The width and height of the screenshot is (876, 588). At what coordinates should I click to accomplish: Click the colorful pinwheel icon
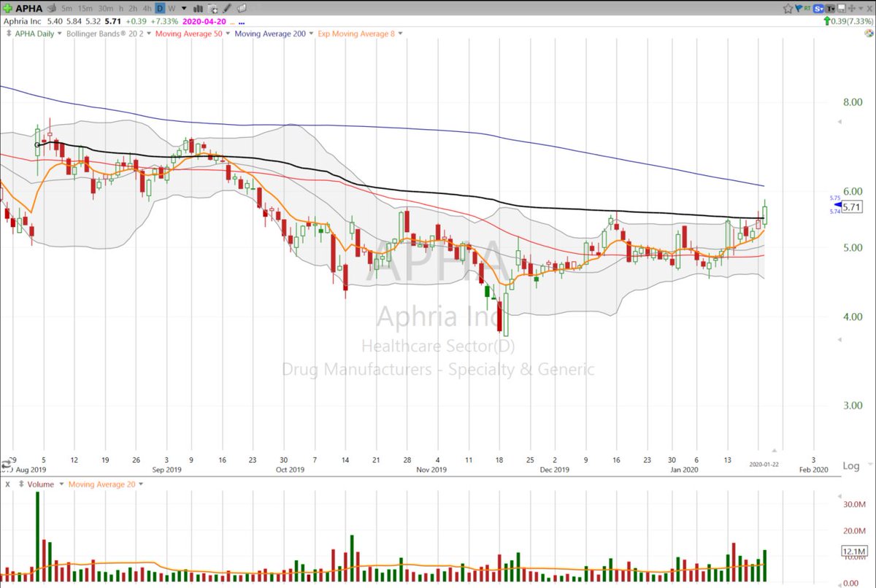[x=869, y=33]
